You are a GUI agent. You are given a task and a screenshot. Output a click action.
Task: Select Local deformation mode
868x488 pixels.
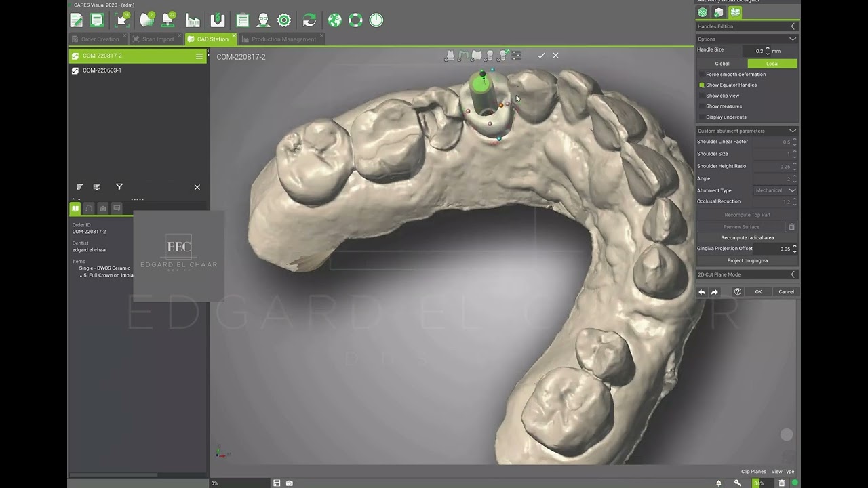[772, 64]
